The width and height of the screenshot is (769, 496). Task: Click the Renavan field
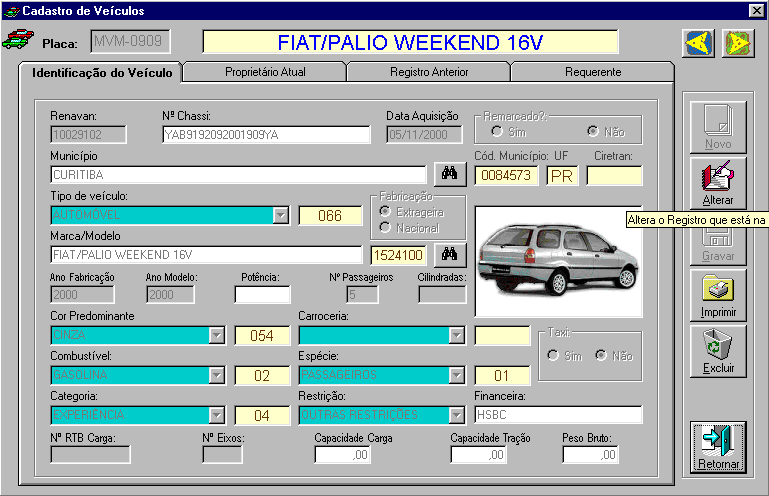point(88,134)
